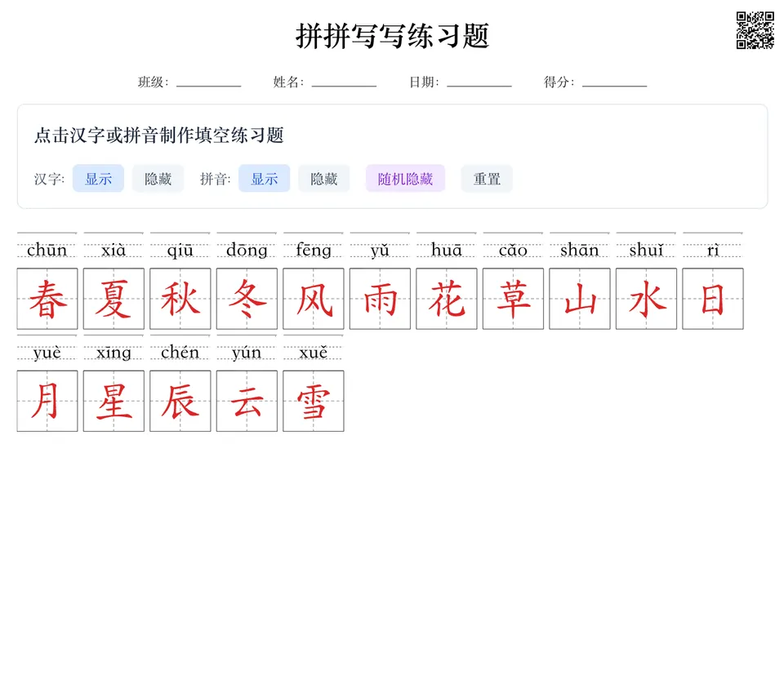This screenshot has height=688, width=784.
Task: Click the purple 随机隐藏 button
Action: coord(405,179)
